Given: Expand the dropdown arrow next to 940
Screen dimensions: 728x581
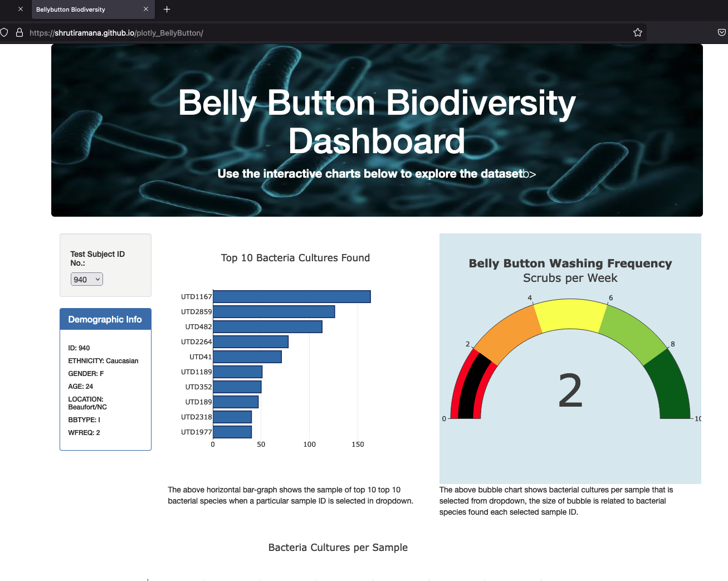Looking at the screenshot, I should click(x=97, y=279).
